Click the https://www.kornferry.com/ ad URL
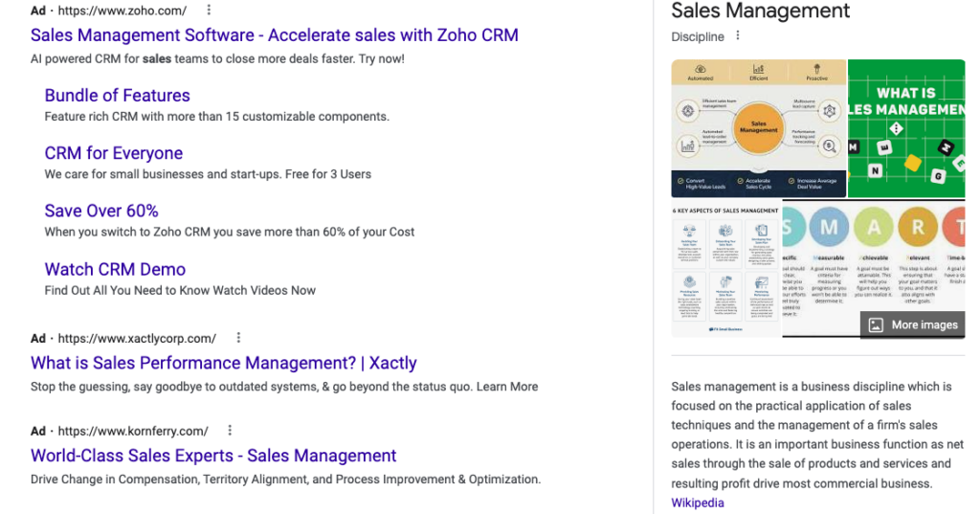The height and width of the screenshot is (514, 980). (133, 431)
